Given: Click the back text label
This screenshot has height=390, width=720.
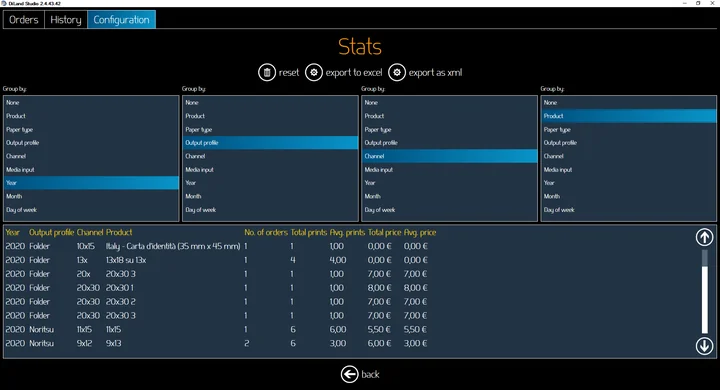Looking at the screenshot, I should [x=370, y=374].
